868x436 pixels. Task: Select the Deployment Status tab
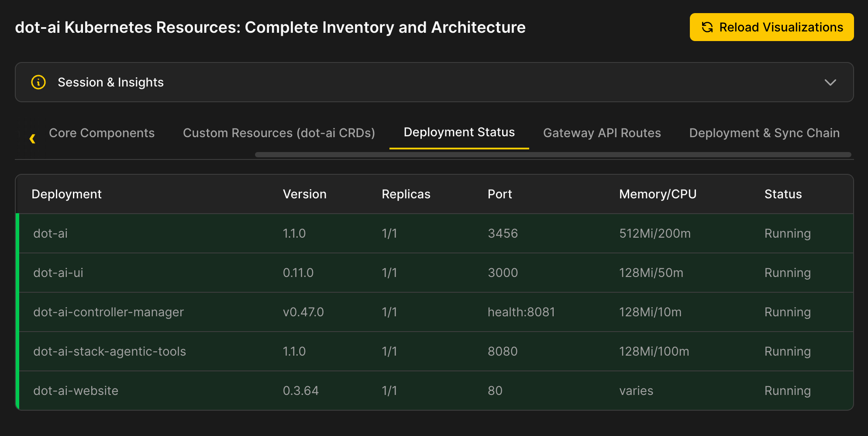[459, 132]
